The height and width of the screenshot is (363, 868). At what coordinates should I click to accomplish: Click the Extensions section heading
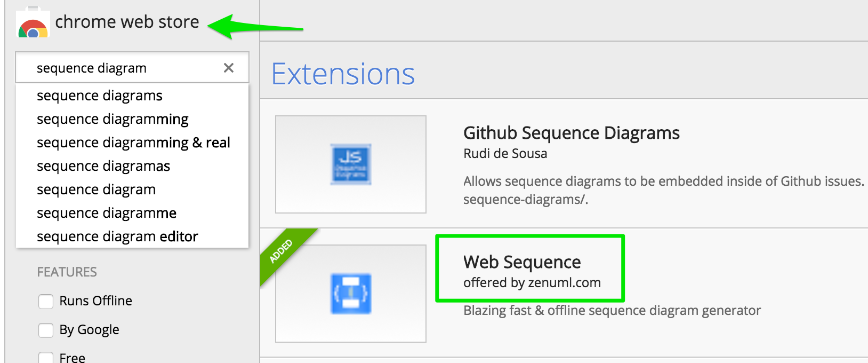click(x=343, y=74)
